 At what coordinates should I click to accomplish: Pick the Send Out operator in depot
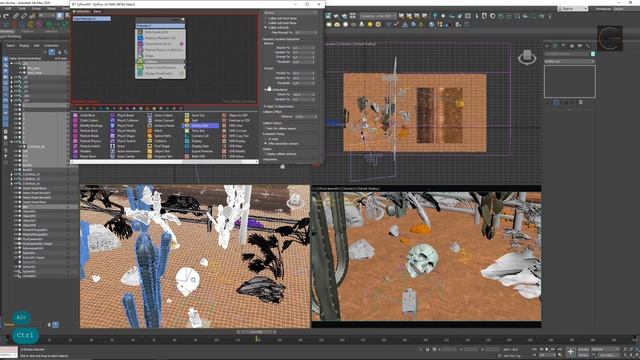196,116
